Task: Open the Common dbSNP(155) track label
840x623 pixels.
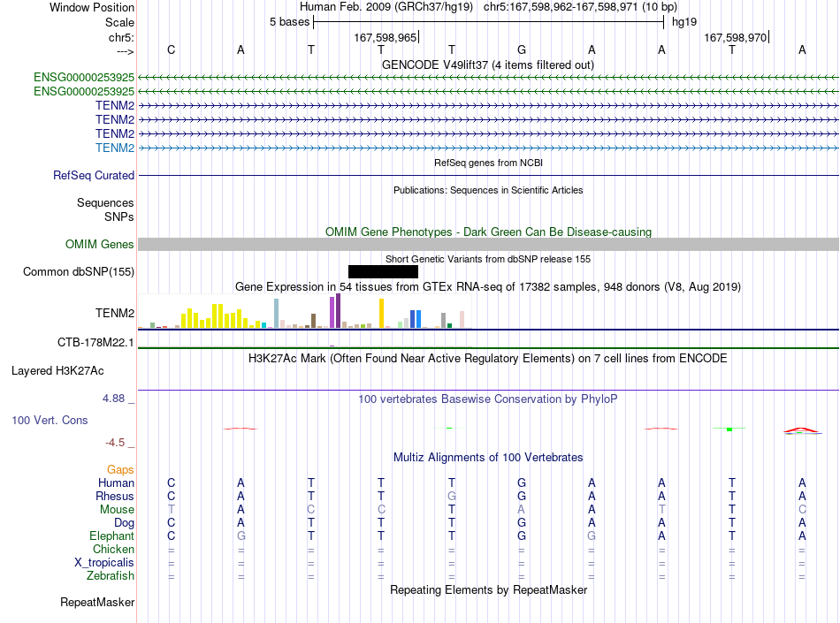Action: 79,272
